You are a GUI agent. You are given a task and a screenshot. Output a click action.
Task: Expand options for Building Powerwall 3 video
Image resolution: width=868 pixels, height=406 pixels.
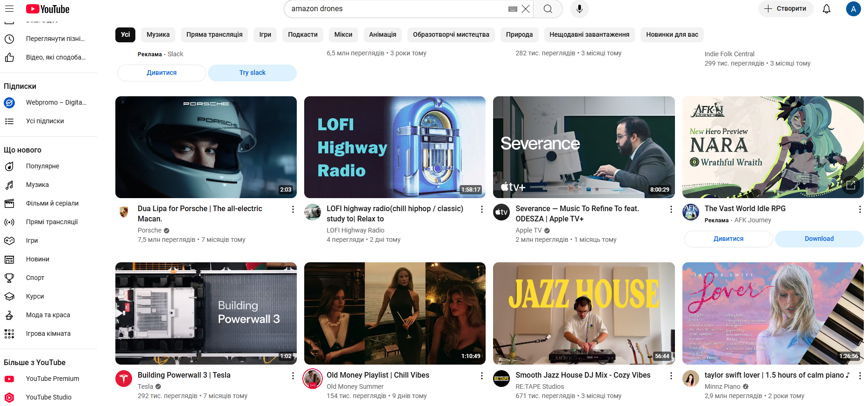(x=293, y=376)
